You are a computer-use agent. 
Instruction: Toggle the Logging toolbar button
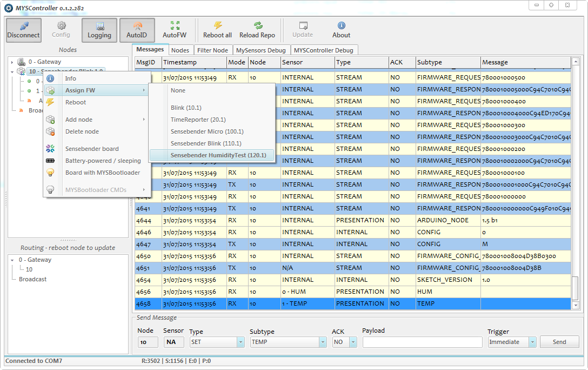click(x=99, y=30)
